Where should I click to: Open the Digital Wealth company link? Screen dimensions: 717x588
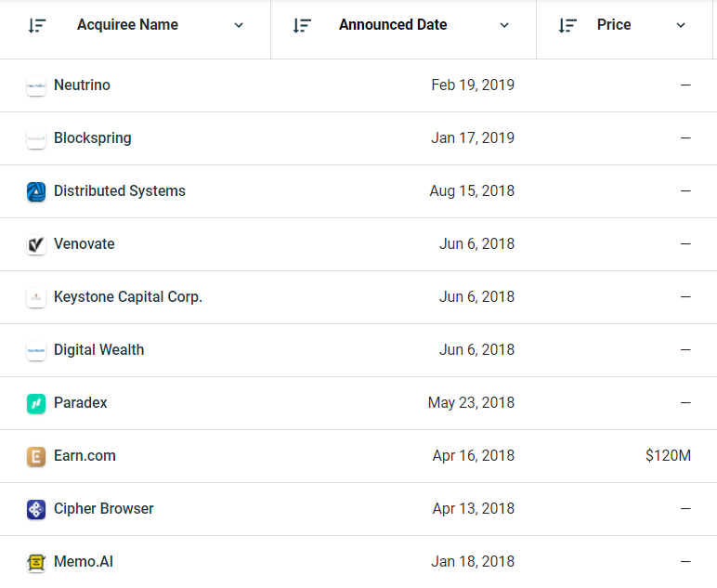pos(98,350)
